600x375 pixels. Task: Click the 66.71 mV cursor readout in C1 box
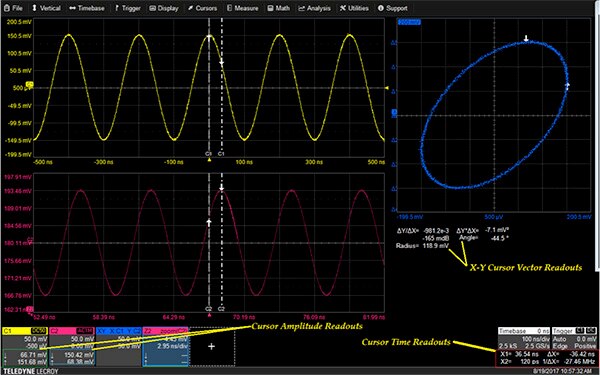pos(34,355)
